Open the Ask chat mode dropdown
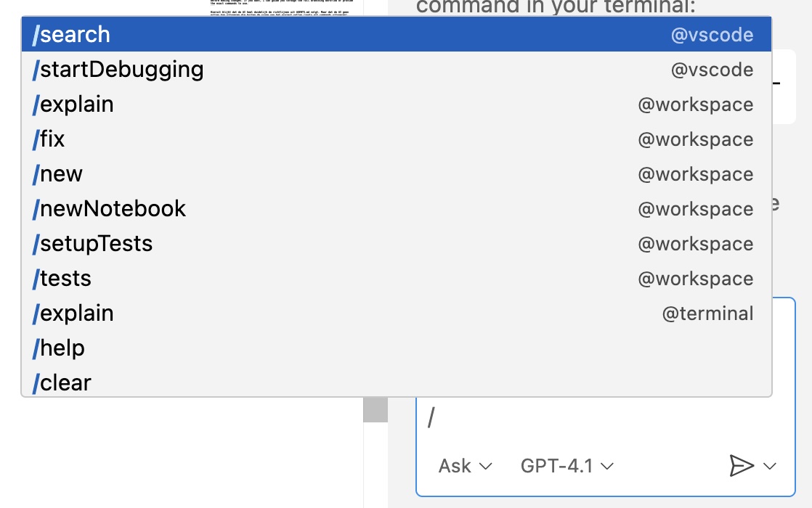 point(466,466)
